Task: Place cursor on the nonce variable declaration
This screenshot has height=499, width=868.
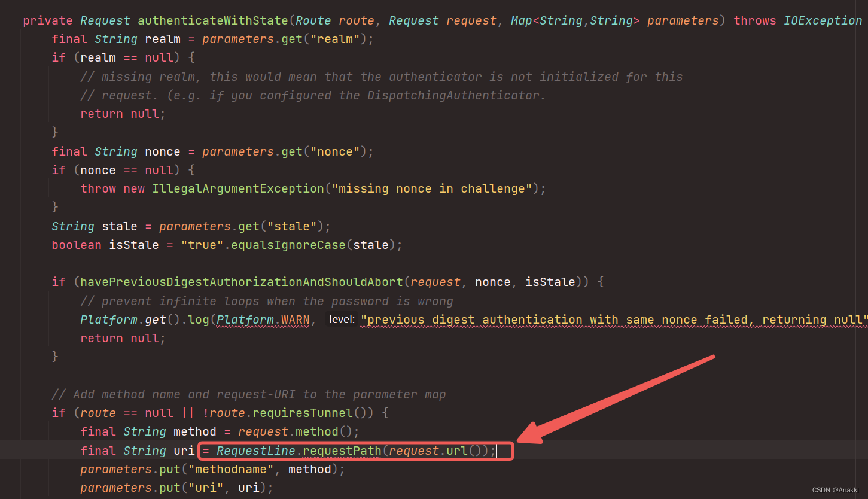Action: [162, 151]
